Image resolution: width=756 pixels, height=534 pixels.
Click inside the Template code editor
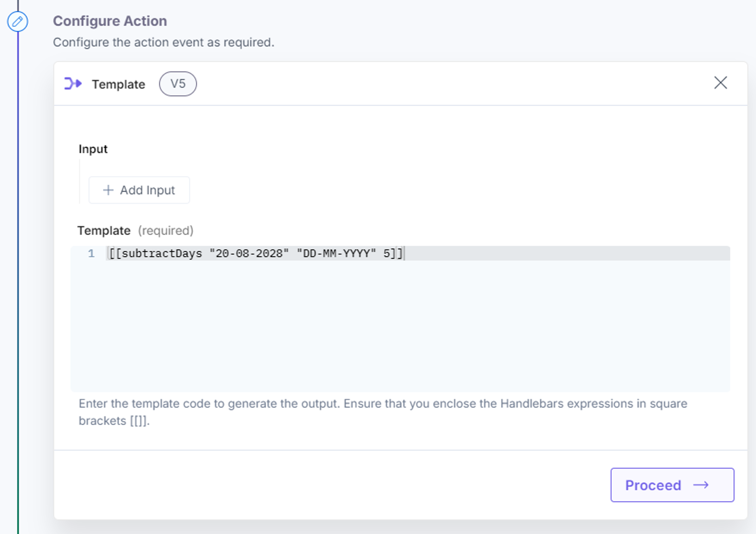pyautogui.click(x=400, y=319)
